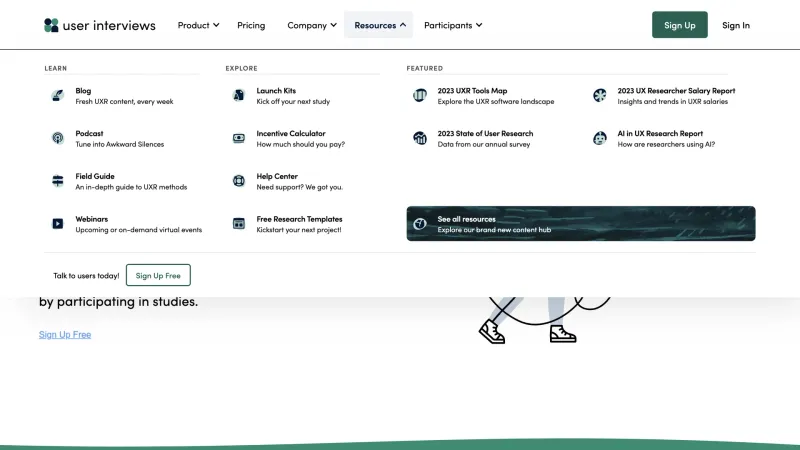This screenshot has width=800, height=450.
Task: Click 'Explore our brand new content hub' text
Action: 494,230
